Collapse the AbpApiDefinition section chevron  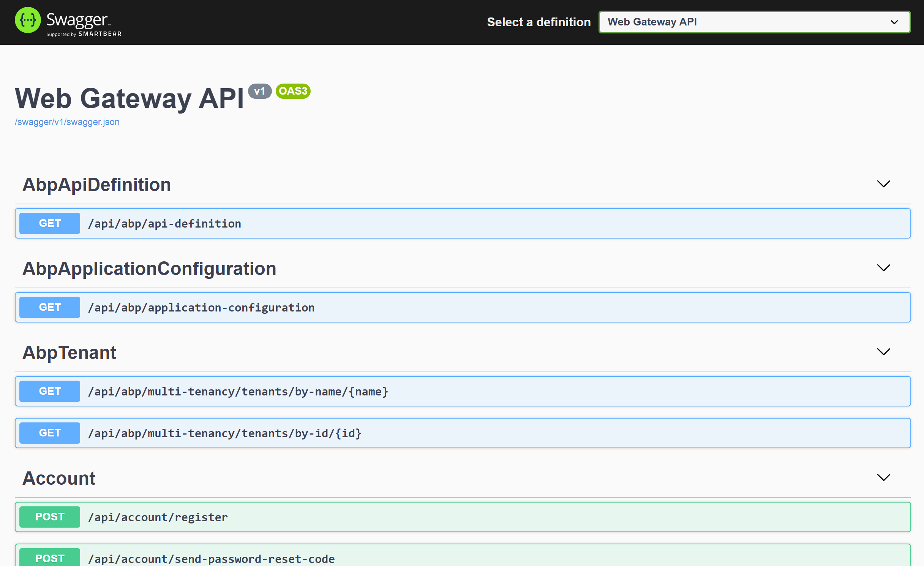(x=883, y=184)
